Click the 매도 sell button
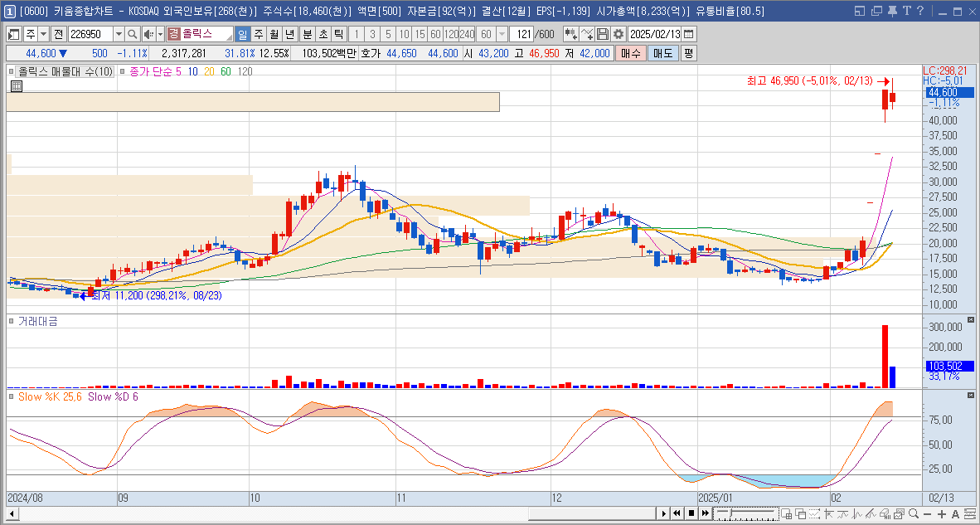The image size is (980, 525). [662, 53]
